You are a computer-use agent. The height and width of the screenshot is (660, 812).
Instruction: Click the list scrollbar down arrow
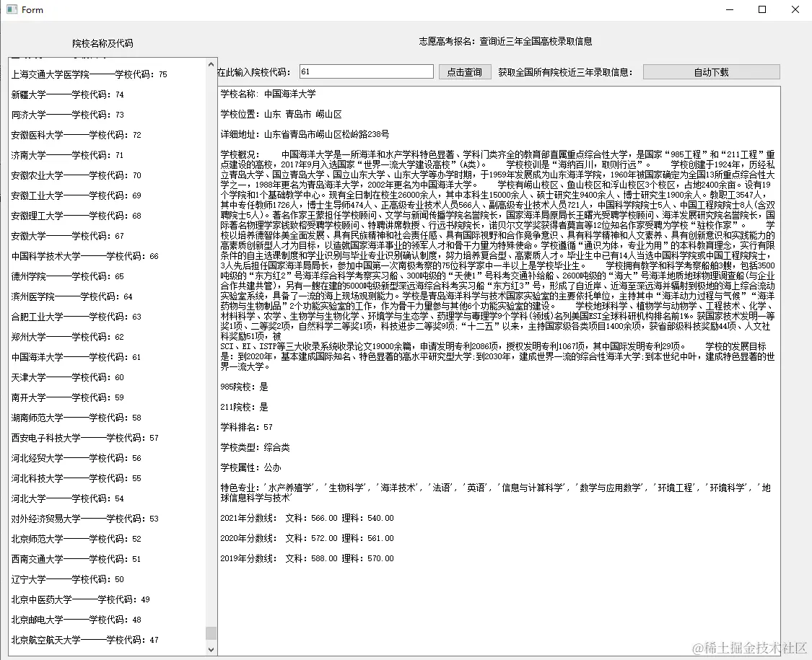211,649
